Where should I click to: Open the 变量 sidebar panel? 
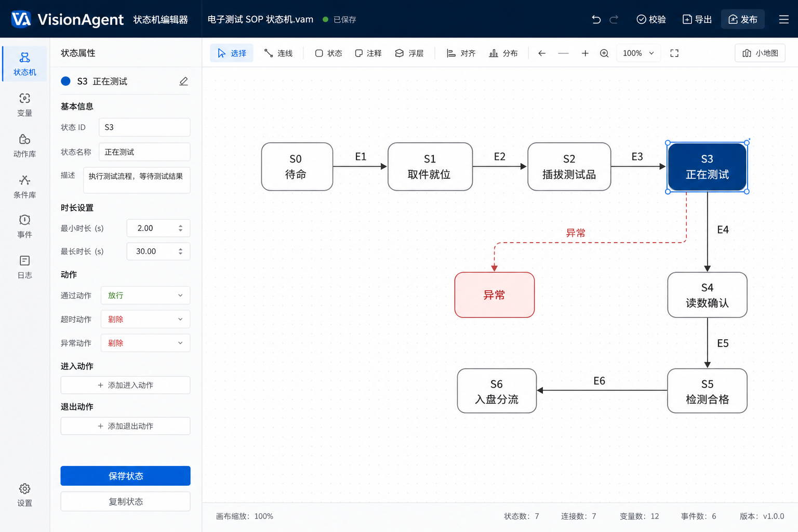pos(24,105)
